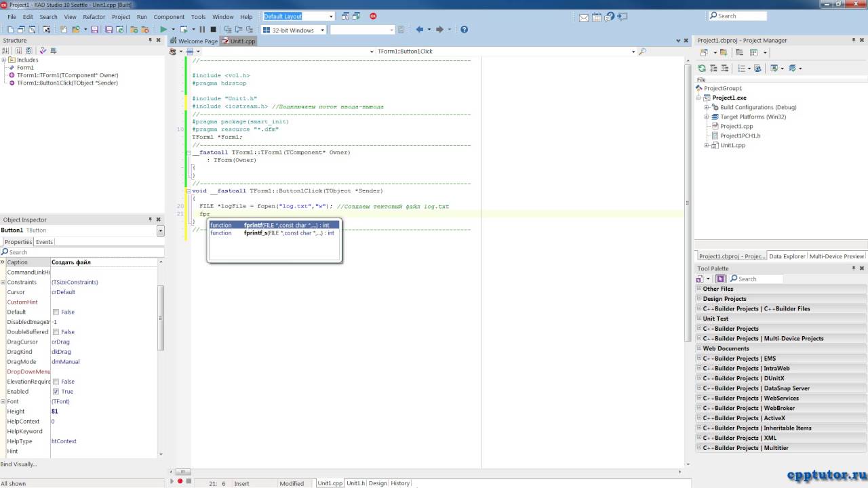The image size is (868, 488).
Task: Open the Default Layout dropdown
Action: (x=331, y=16)
